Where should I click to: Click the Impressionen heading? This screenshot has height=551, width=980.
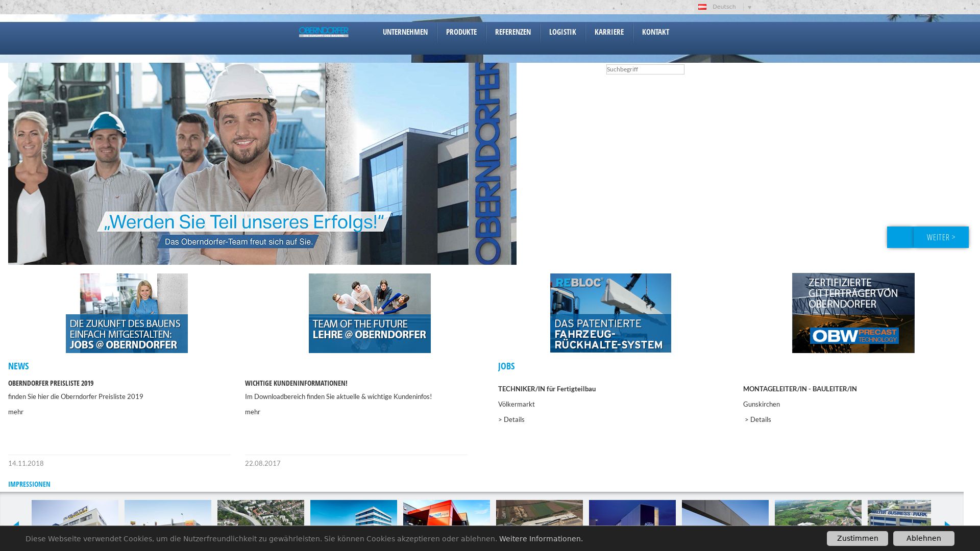pos(29,484)
